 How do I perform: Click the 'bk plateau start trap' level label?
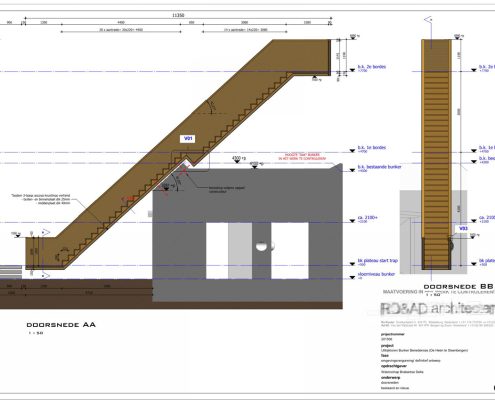tap(378, 260)
